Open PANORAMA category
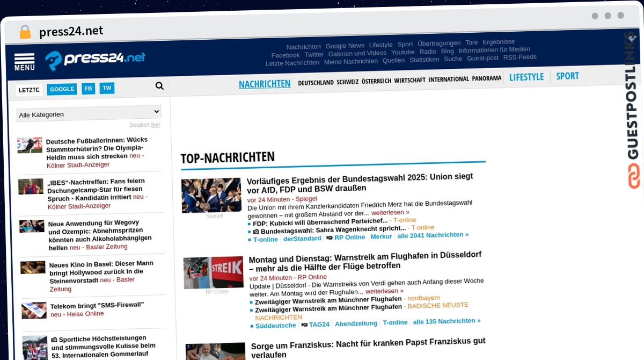This screenshot has height=360, width=644. tap(487, 78)
